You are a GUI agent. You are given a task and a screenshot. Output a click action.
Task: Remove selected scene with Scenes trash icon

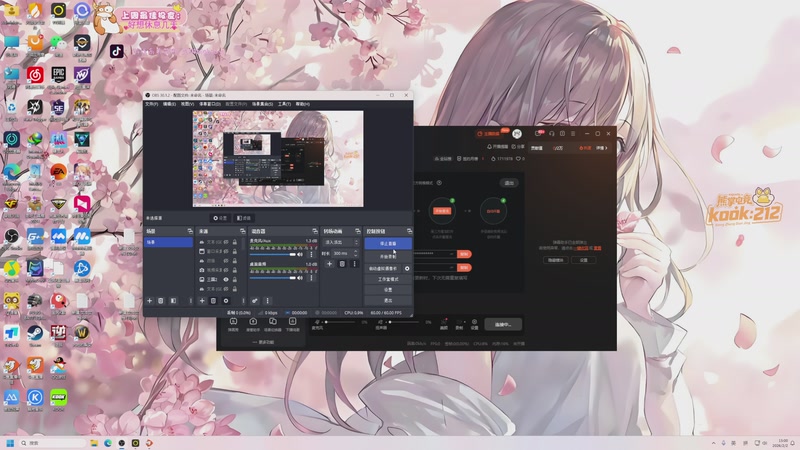point(161,301)
